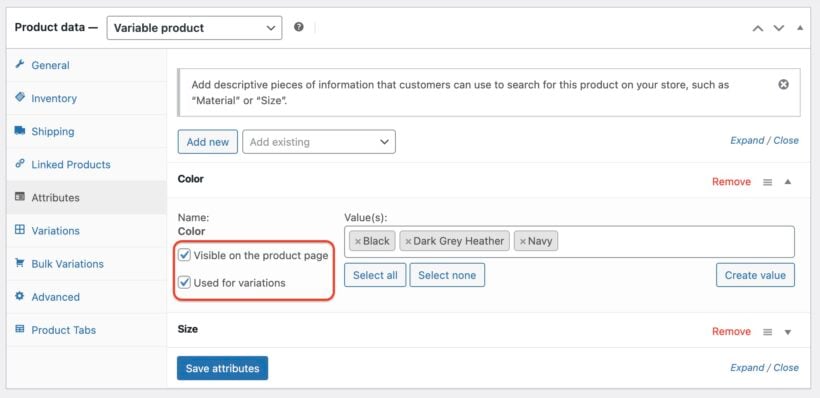Click the Select none button
Image resolution: width=820 pixels, height=398 pixels.
[447, 275]
